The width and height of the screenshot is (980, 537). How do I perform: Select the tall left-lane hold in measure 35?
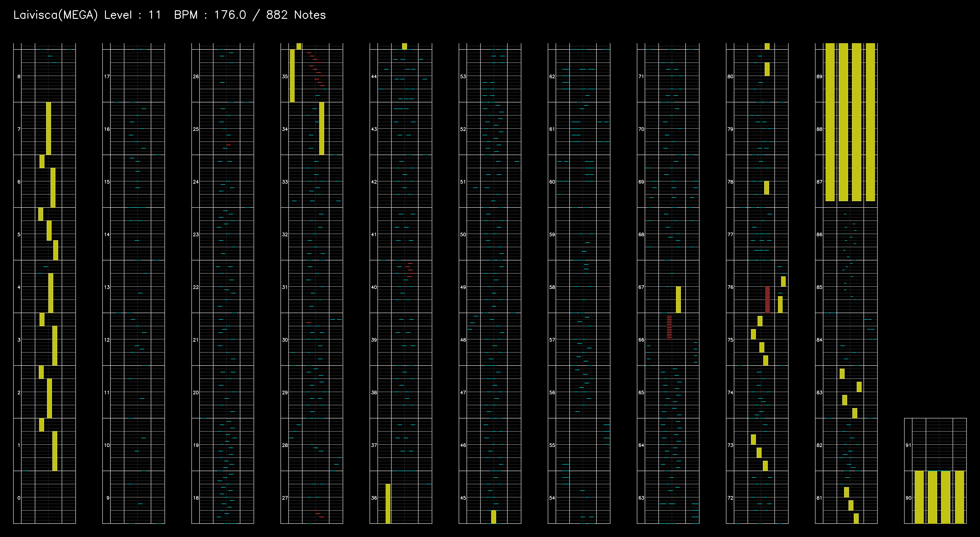[x=292, y=76]
